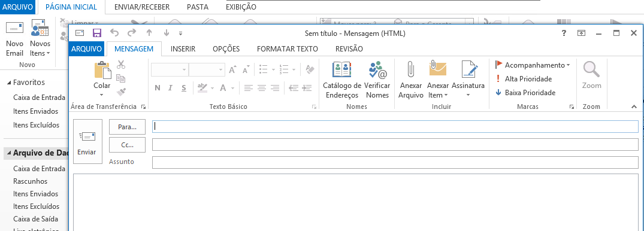
Task: Open Novos Itens in main window
Action: (40, 38)
